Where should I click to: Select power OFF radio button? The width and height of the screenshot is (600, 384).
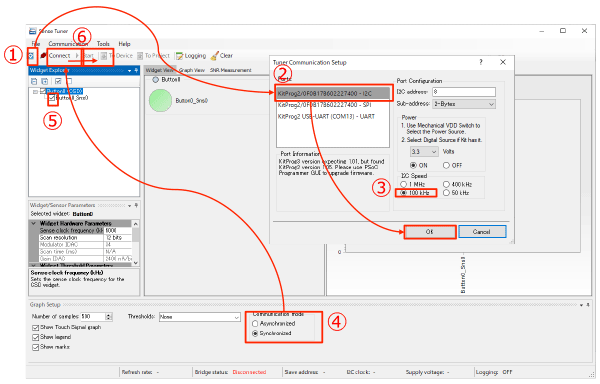446,165
